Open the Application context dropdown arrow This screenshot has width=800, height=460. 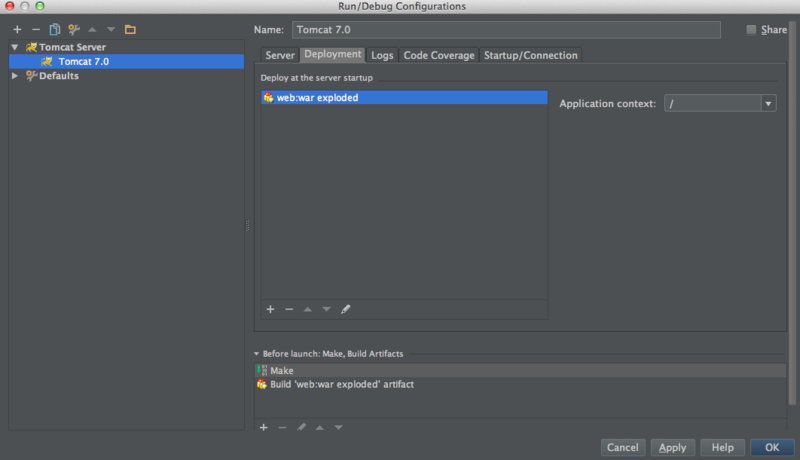click(x=768, y=104)
